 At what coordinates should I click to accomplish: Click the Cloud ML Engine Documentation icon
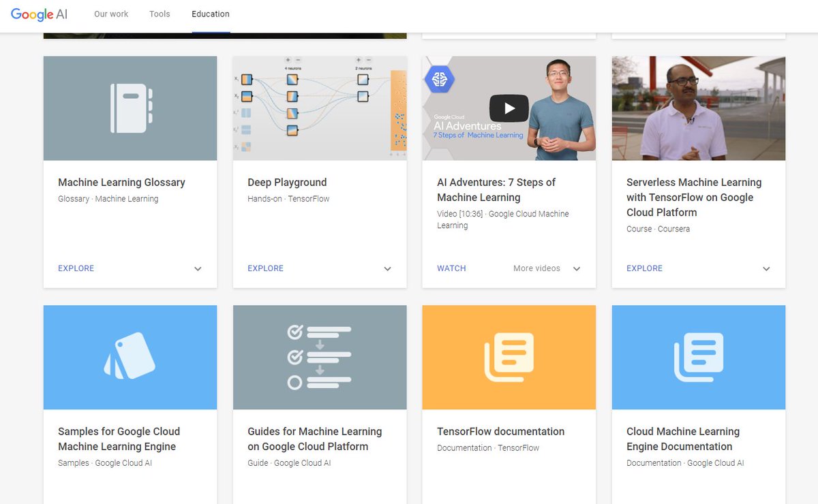pyautogui.click(x=699, y=357)
